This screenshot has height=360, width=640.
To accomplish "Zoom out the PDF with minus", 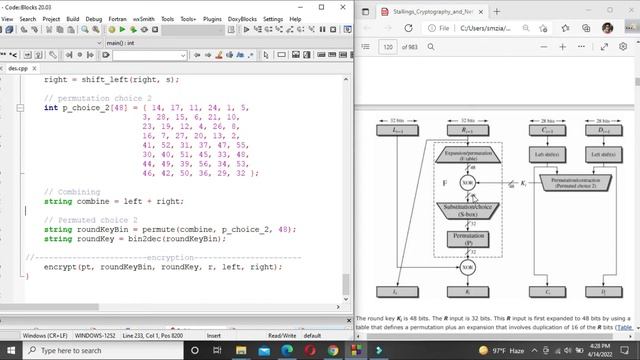I will (544, 47).
